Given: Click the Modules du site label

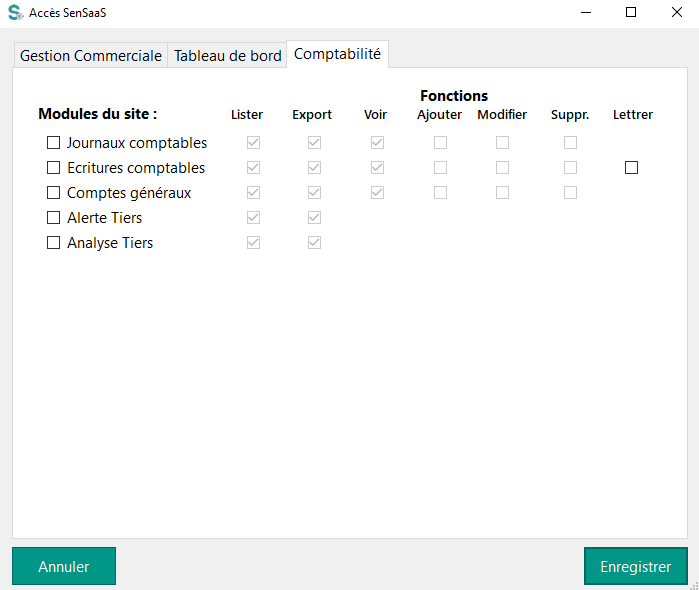Looking at the screenshot, I should click(98, 114).
